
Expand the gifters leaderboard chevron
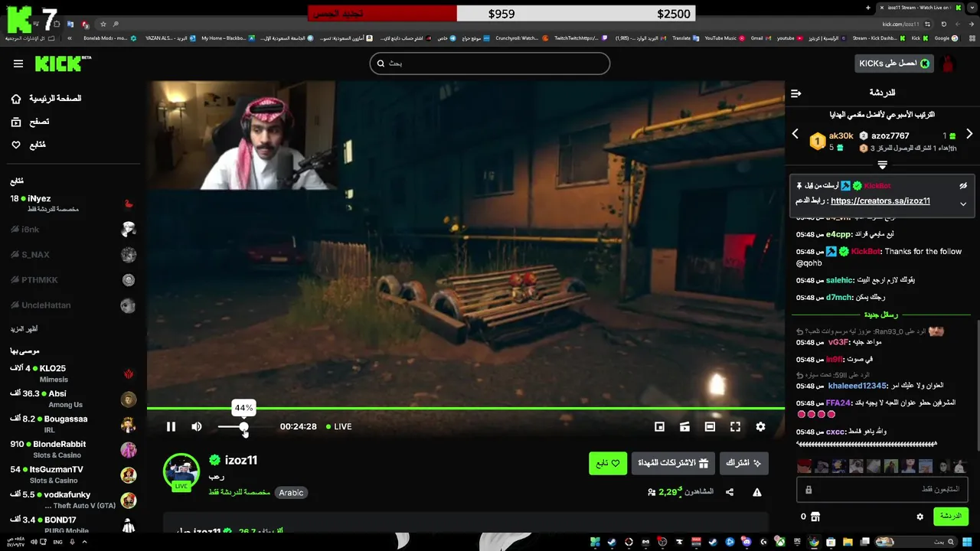pyautogui.click(x=882, y=165)
